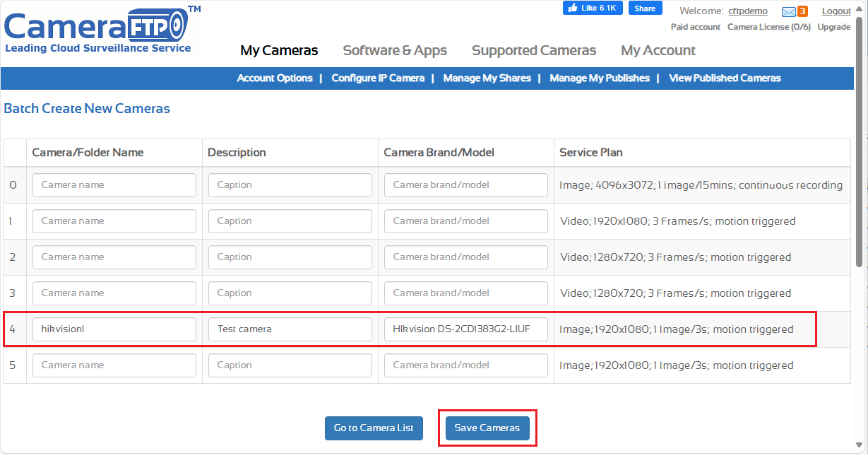This screenshot has height=458, width=868.
Task: Click Go to Camera List button
Action: pyautogui.click(x=374, y=428)
